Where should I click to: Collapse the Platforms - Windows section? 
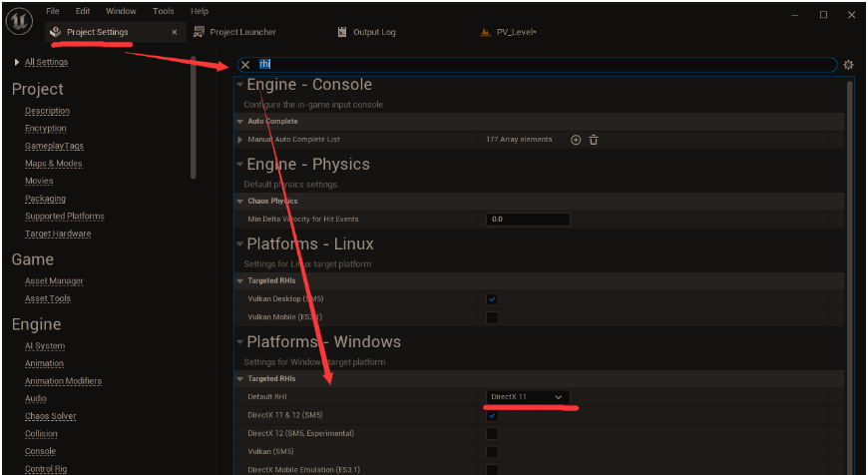pos(239,342)
